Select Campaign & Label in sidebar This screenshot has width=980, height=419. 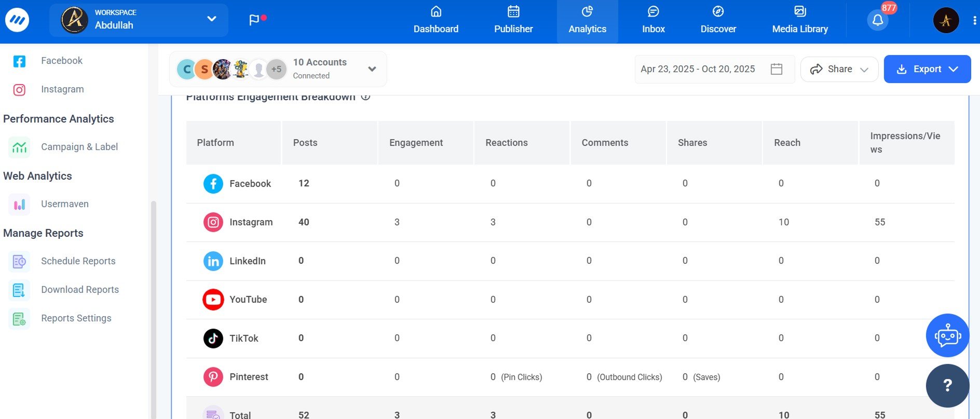(79, 147)
